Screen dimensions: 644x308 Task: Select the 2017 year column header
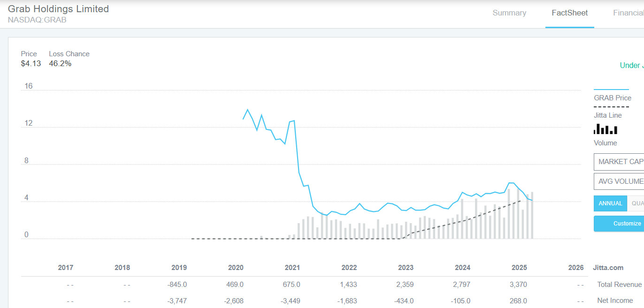click(x=66, y=268)
